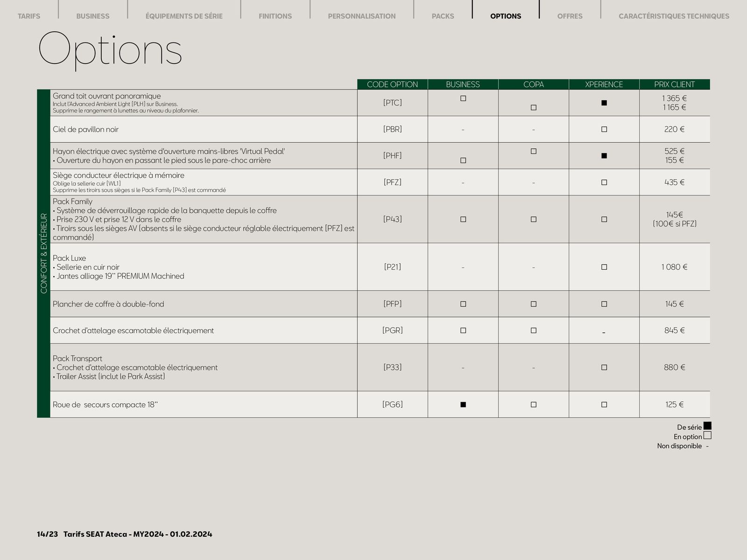Click the CODE OPTION column header

(393, 84)
